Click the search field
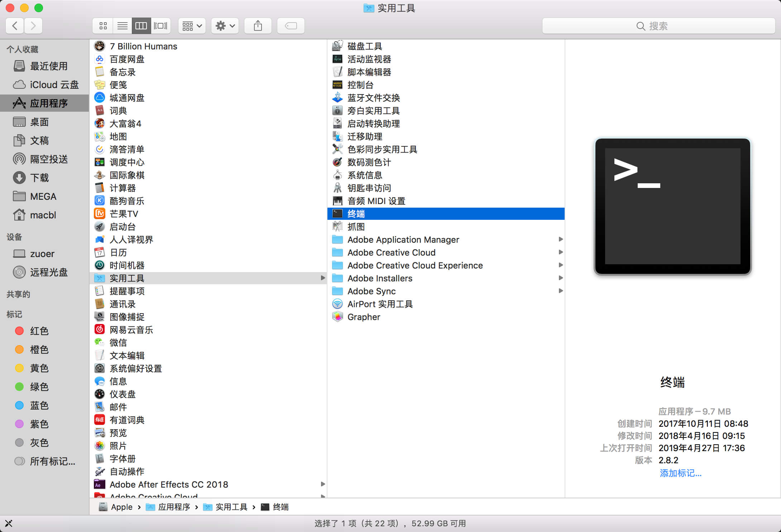This screenshot has height=532, width=781. coord(658,26)
